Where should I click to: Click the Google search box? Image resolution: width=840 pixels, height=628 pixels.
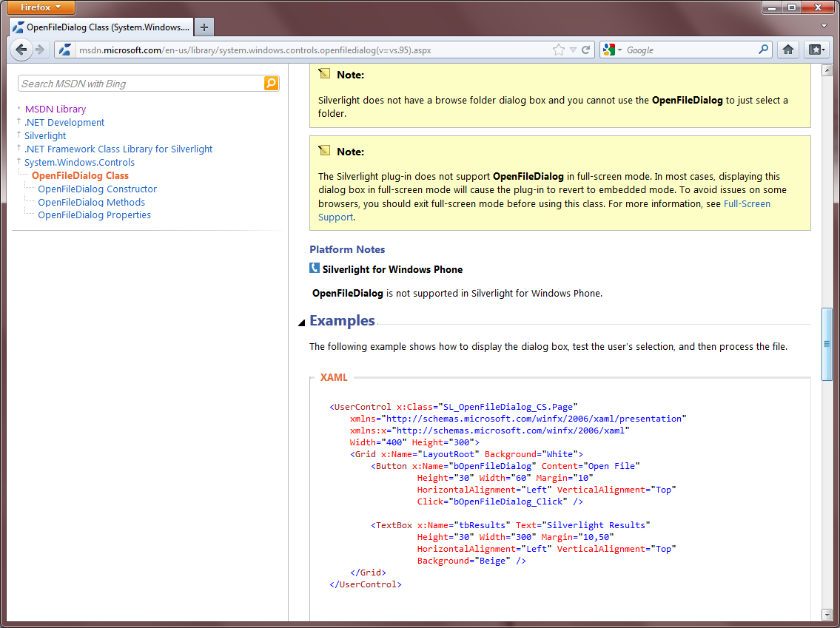coord(691,50)
